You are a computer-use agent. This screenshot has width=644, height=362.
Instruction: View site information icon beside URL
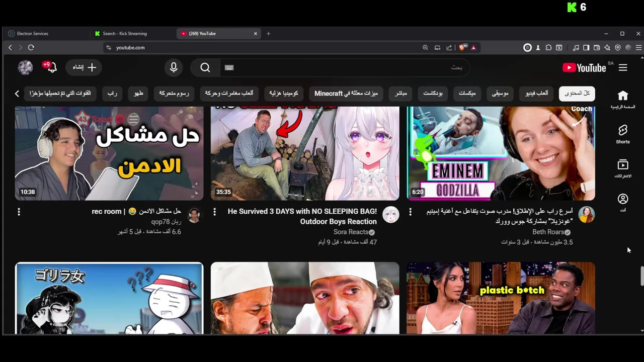pos(108,48)
